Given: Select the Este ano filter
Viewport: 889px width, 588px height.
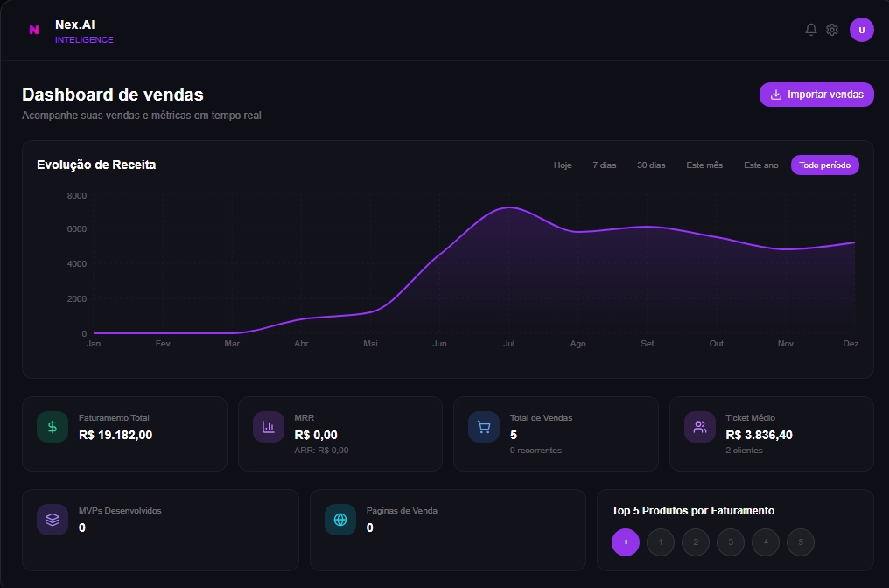Looking at the screenshot, I should (760, 165).
